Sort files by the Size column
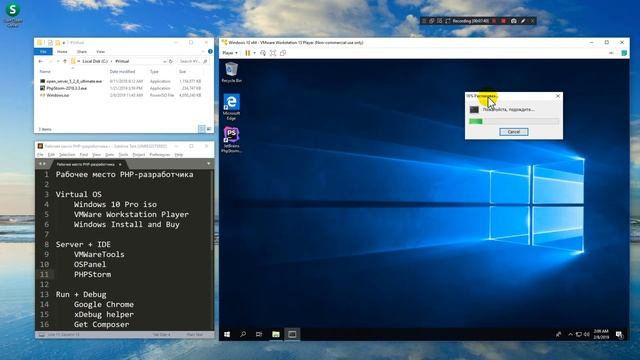Viewport: 640px width, 360px height. coord(182,71)
